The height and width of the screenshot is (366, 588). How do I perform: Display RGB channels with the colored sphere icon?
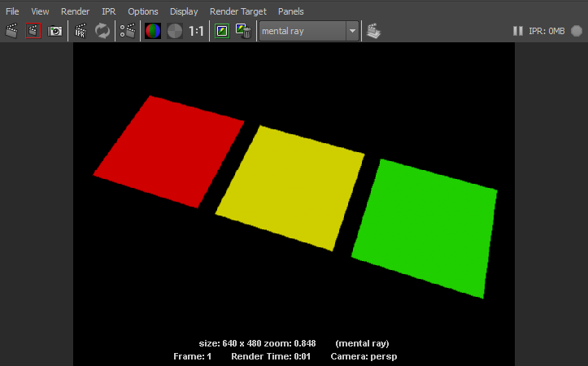(153, 31)
